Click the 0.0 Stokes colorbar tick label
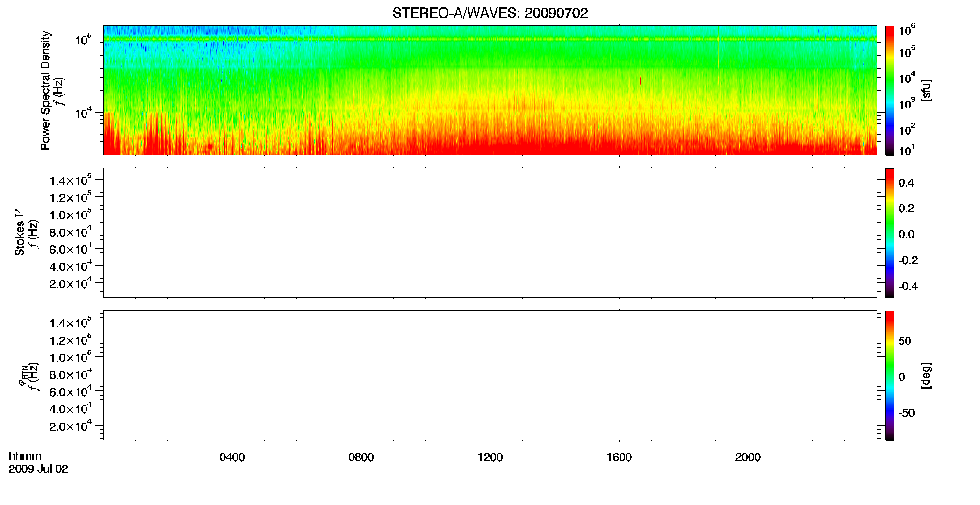980x505 pixels. [x=906, y=234]
